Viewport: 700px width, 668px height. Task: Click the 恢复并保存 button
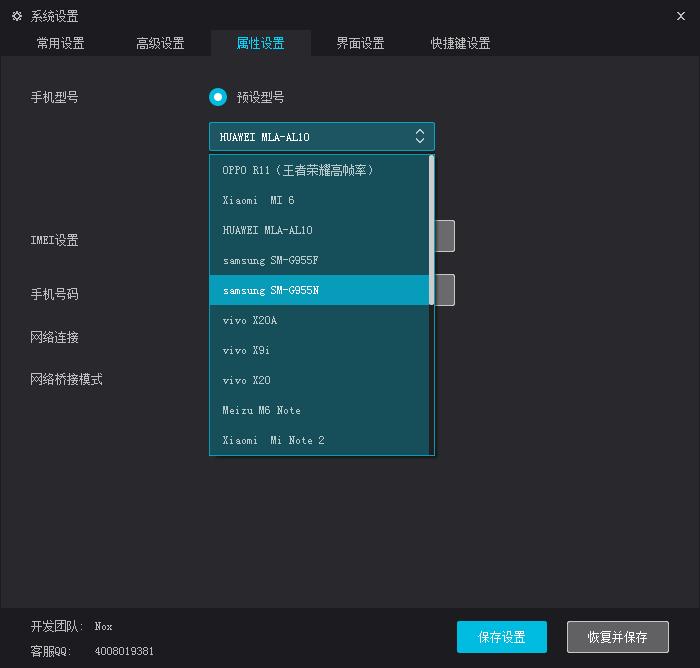[618, 637]
